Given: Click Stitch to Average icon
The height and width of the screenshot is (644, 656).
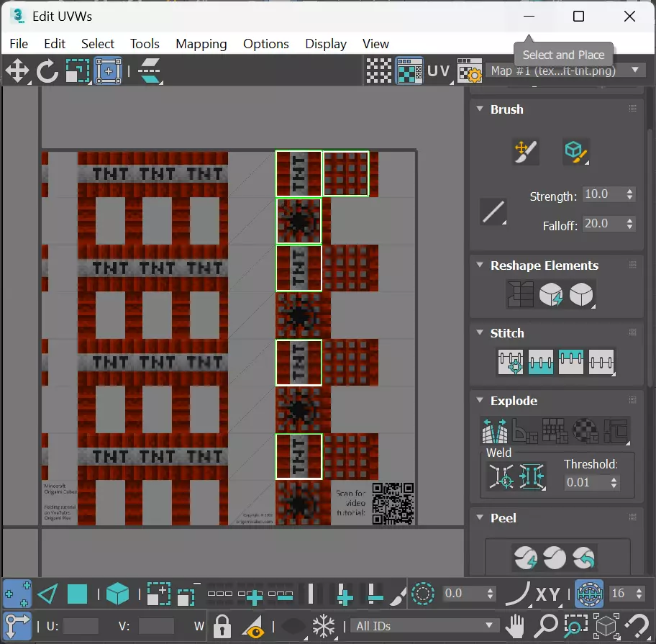Looking at the screenshot, I should tap(540, 362).
